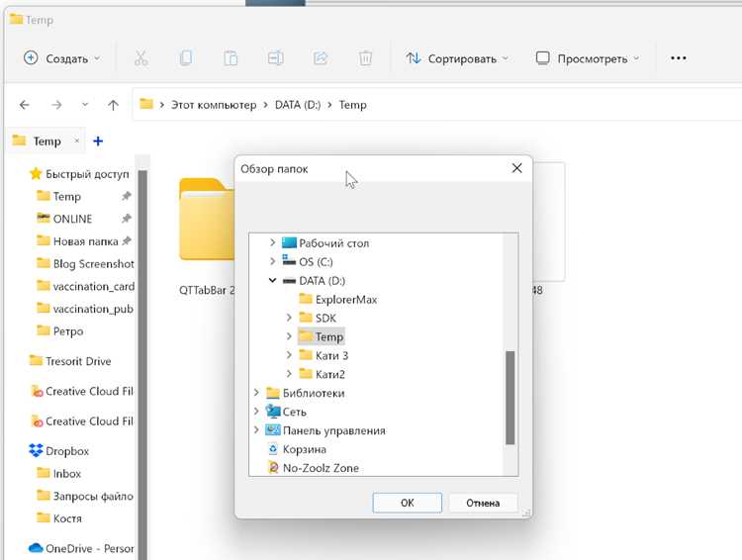Select the Temp tab
This screenshot has width=742, height=560.
click(x=46, y=141)
